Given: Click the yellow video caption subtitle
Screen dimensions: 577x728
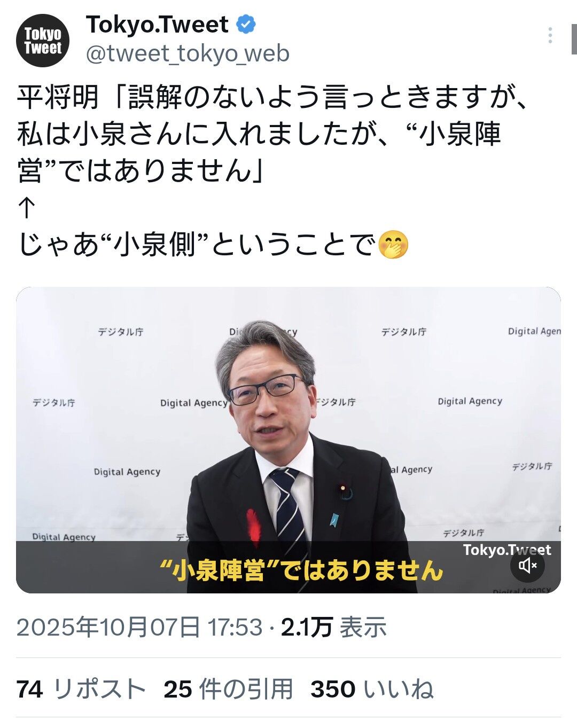Looking at the screenshot, I should pyautogui.click(x=302, y=570).
